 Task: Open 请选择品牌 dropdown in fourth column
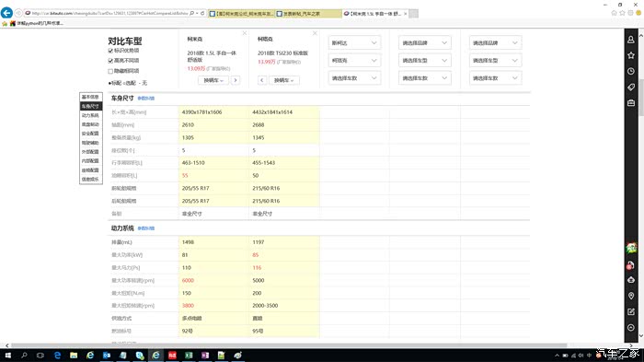click(x=425, y=42)
